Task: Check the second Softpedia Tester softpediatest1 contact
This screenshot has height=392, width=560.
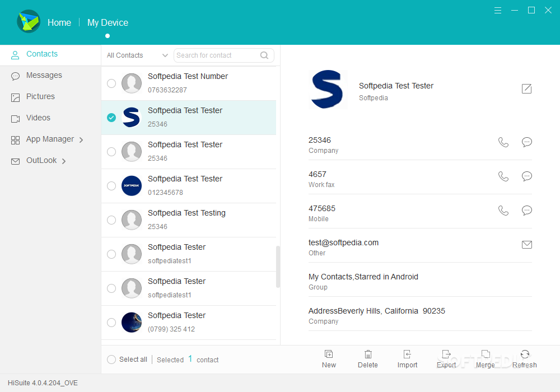Action: coord(111,288)
